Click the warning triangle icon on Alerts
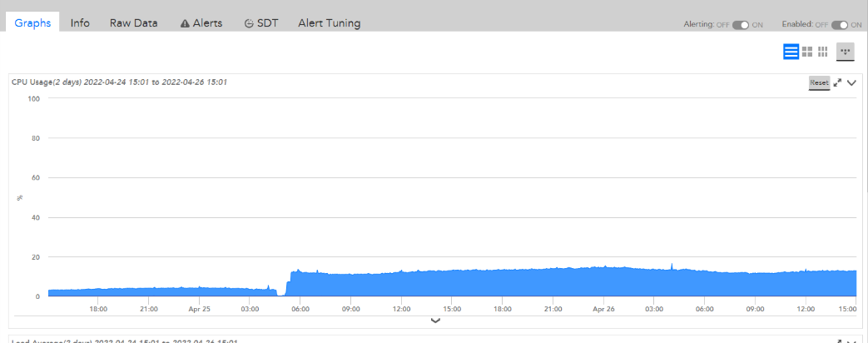 [x=185, y=23]
